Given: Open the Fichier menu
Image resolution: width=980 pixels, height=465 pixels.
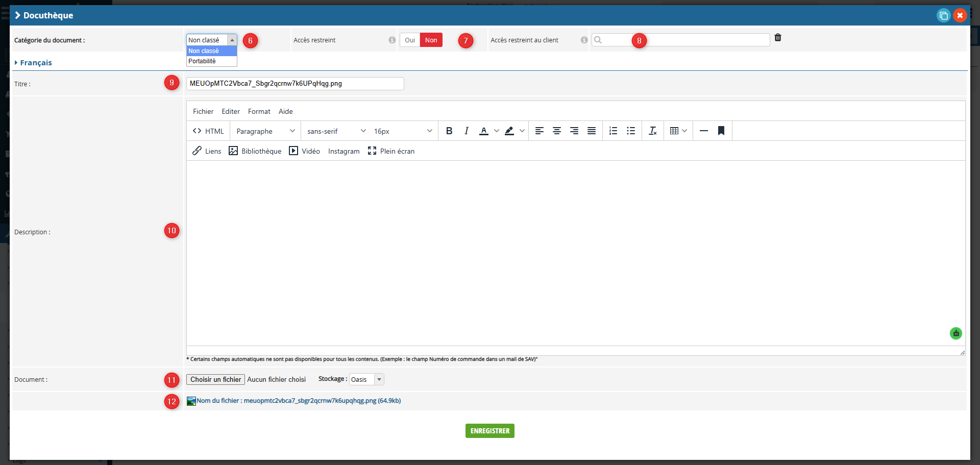Looking at the screenshot, I should pyautogui.click(x=203, y=111).
